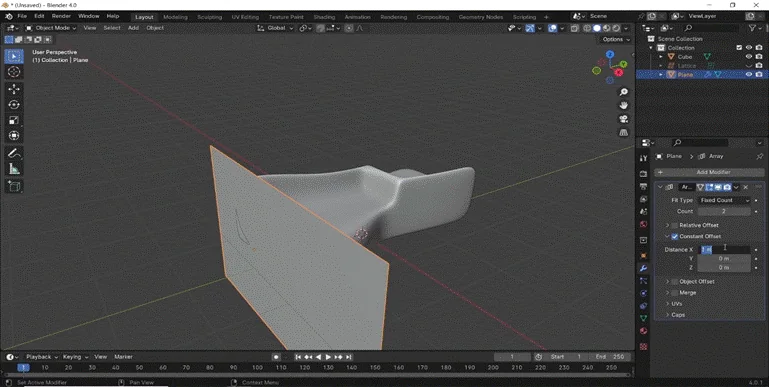Viewport: 769px width, 387px height.
Task: Jump to the animation end frame
Action: tap(349, 357)
